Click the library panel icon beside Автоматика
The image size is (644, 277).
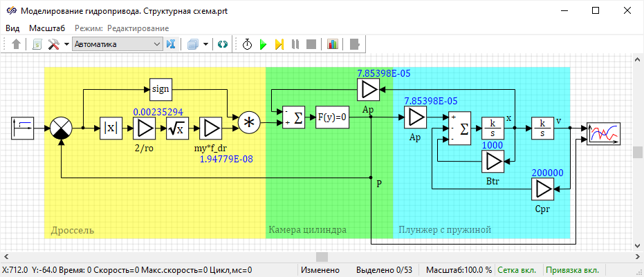pyautogui.click(x=172, y=44)
